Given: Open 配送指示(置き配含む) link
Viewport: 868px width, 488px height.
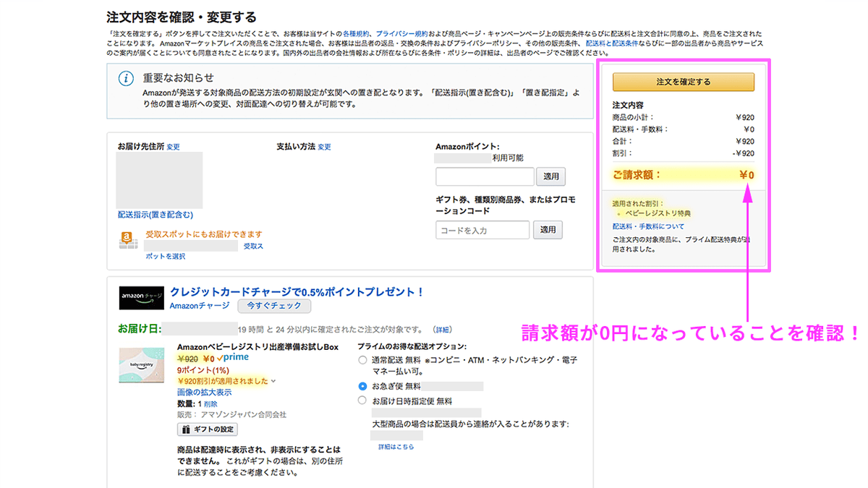Looking at the screenshot, I should [x=156, y=215].
